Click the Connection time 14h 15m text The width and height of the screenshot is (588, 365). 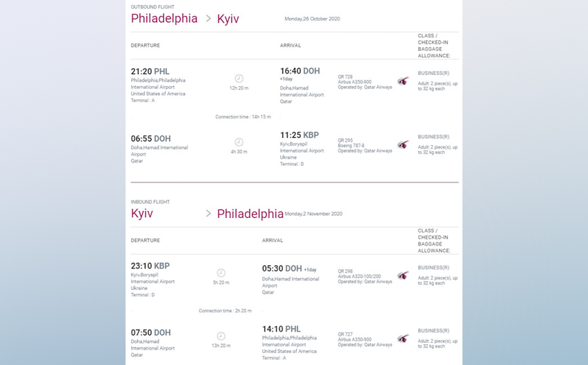point(243,117)
